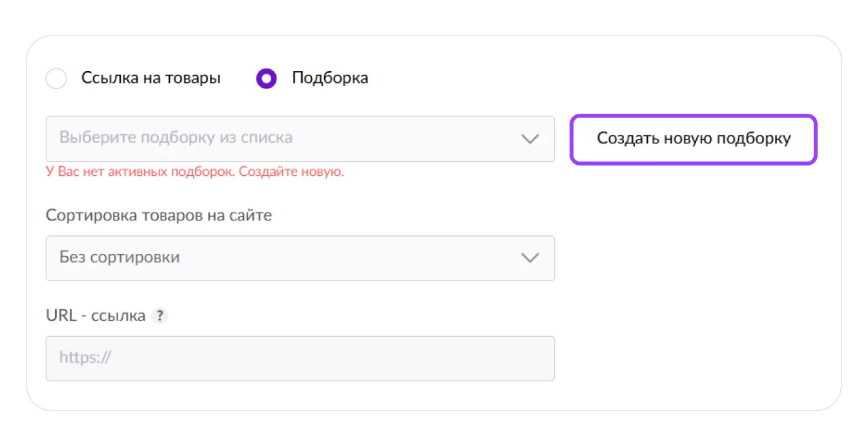Click the 'Подборка' option label text
Viewport: 868px width, 446px height.
click(330, 78)
